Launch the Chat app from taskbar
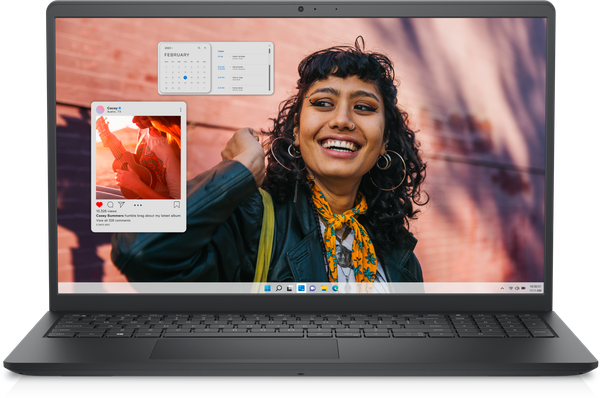Image resolution: width=600 pixels, height=398 pixels. click(312, 288)
